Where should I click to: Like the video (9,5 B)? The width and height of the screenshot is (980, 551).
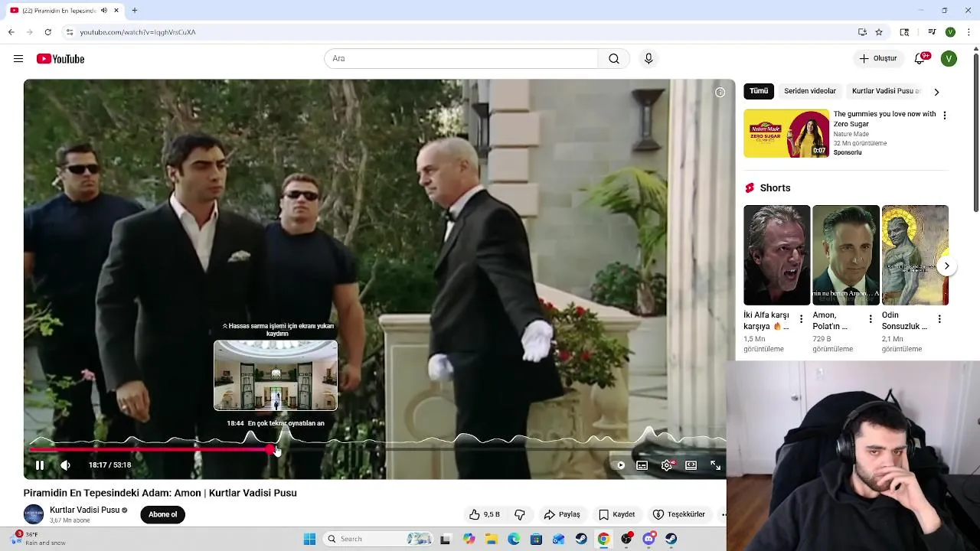[x=484, y=514]
